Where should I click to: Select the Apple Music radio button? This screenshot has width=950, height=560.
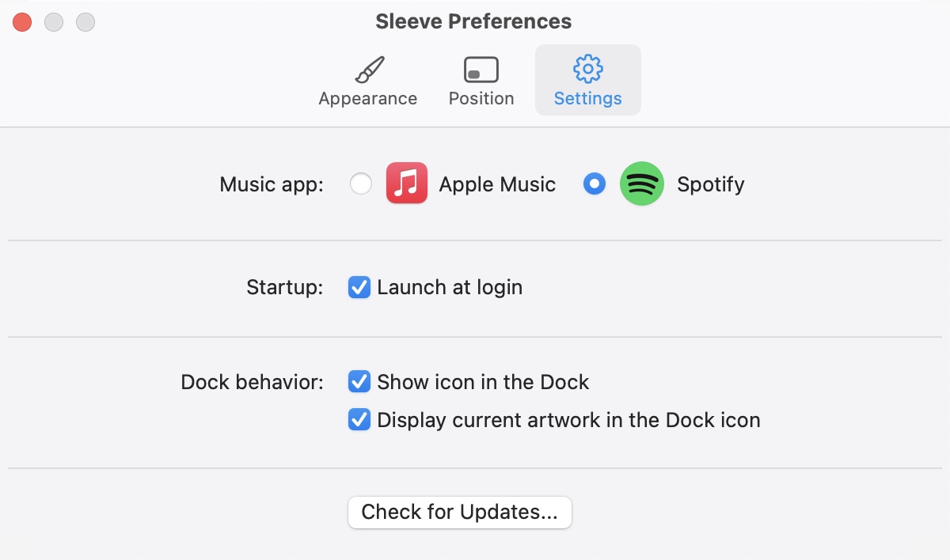pyautogui.click(x=361, y=184)
